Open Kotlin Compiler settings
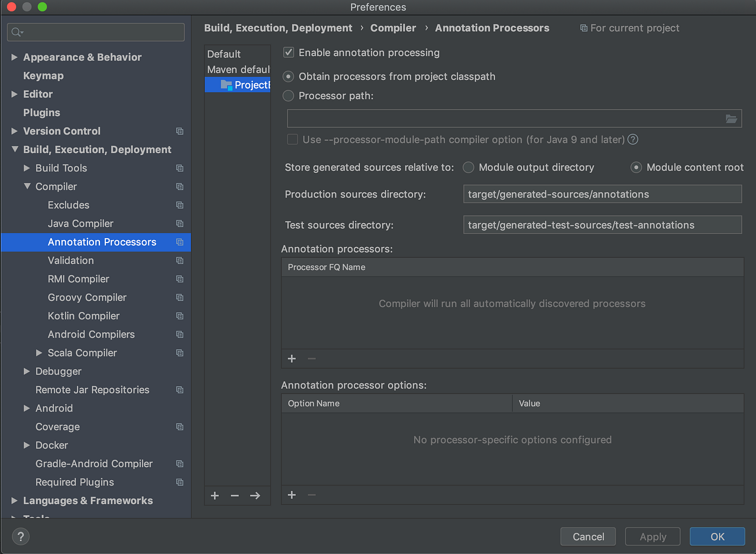The width and height of the screenshot is (756, 554). [x=84, y=316]
